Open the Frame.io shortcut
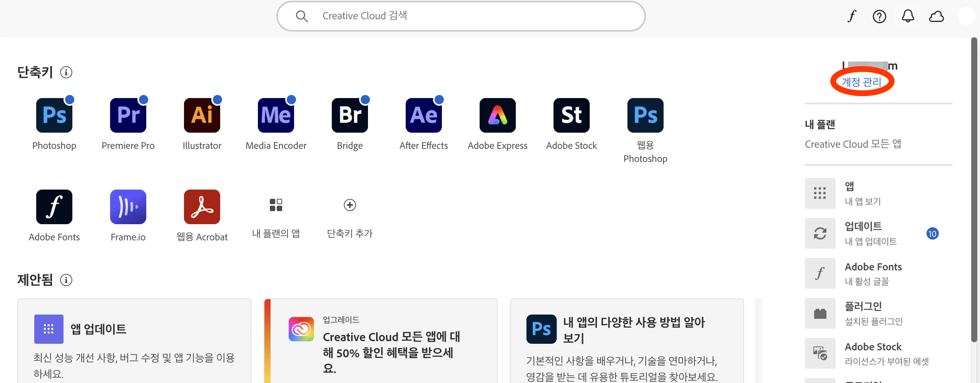Screen dimensions: 980x383 pos(128,207)
